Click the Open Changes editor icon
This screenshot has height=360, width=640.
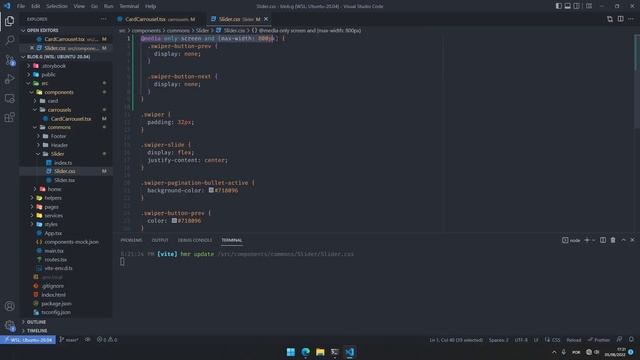[x=610, y=19]
